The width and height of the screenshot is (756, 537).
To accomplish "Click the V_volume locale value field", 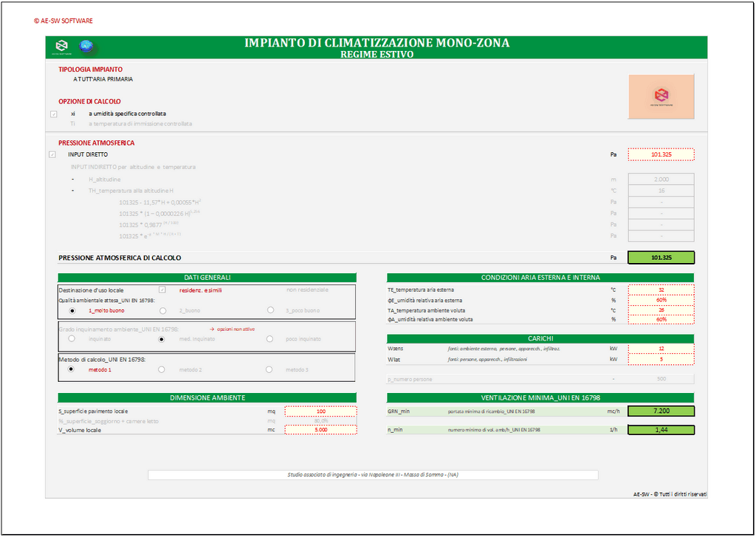I will [x=320, y=429].
